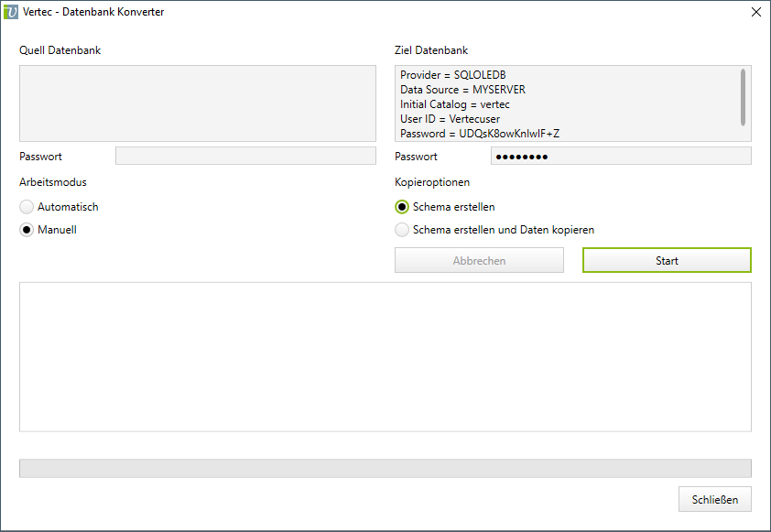Select the Manuell working mode
The width and height of the screenshot is (771, 532).
(x=27, y=230)
